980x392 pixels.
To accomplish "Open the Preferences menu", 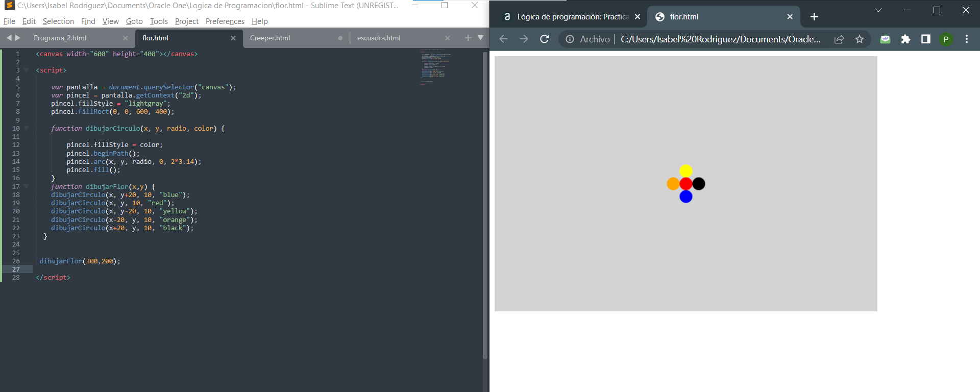I will click(225, 21).
